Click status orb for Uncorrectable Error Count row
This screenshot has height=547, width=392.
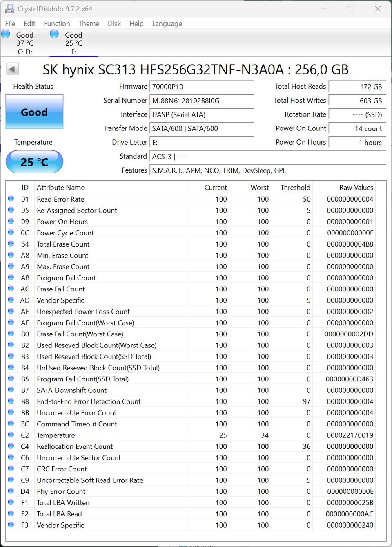(11, 412)
